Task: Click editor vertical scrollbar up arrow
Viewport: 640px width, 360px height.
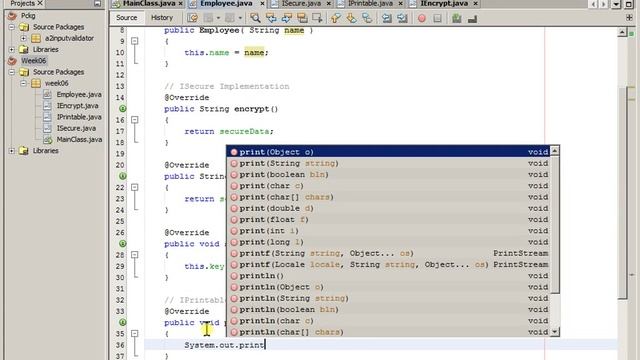Action: 622,32
